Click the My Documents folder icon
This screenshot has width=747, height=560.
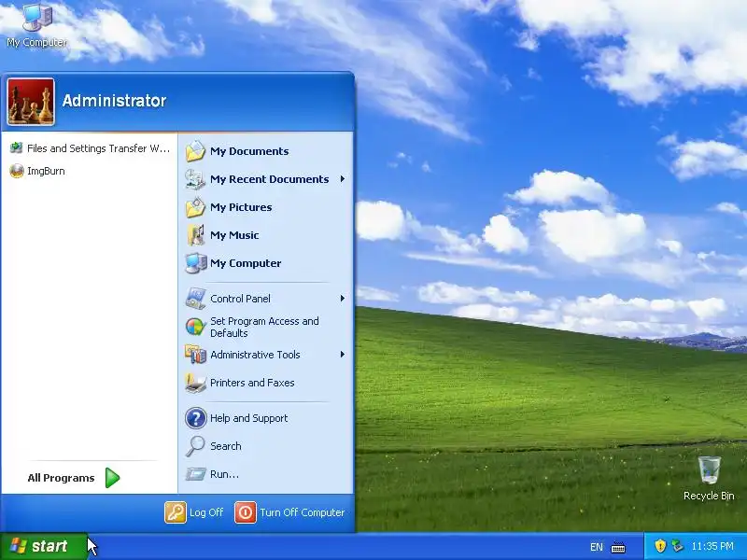point(195,151)
